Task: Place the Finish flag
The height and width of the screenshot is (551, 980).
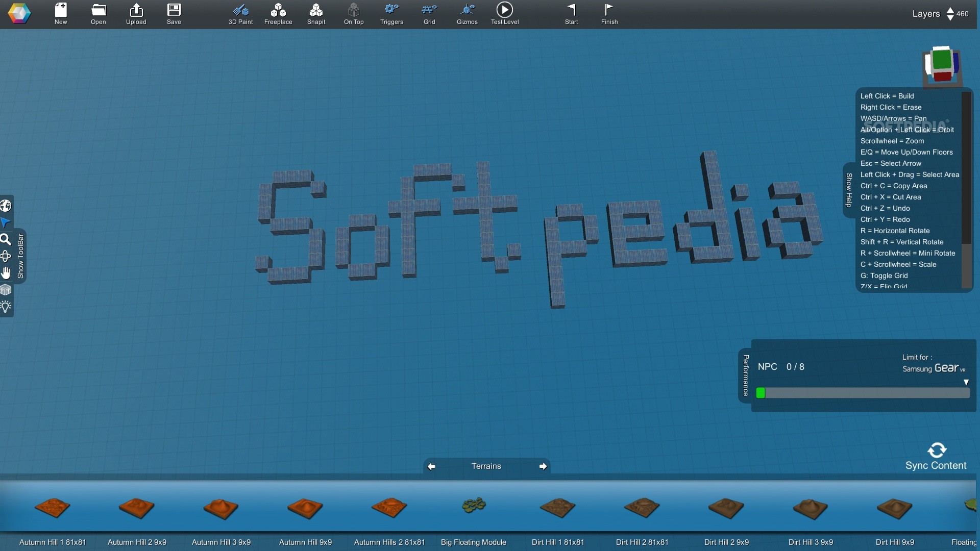Action: (x=609, y=14)
